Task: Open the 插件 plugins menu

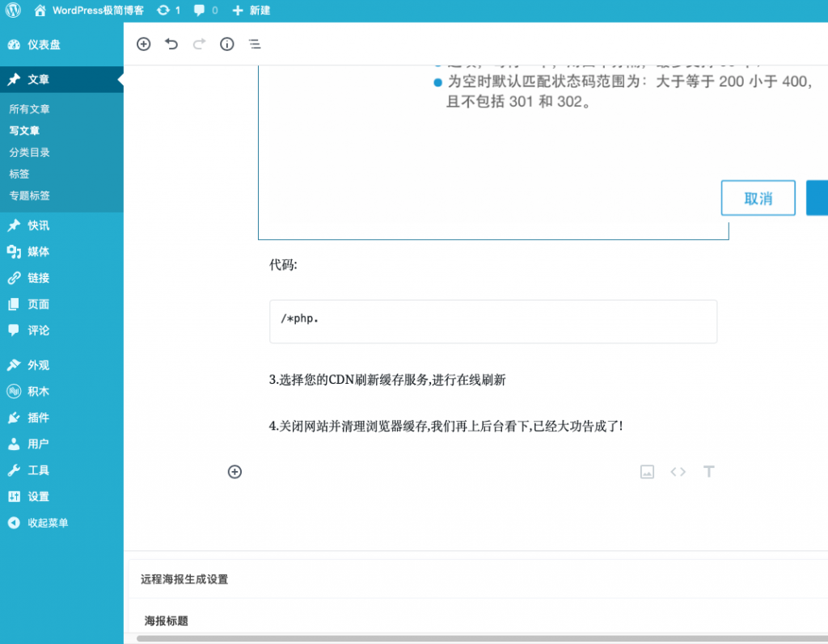Action: pyautogui.click(x=61, y=418)
